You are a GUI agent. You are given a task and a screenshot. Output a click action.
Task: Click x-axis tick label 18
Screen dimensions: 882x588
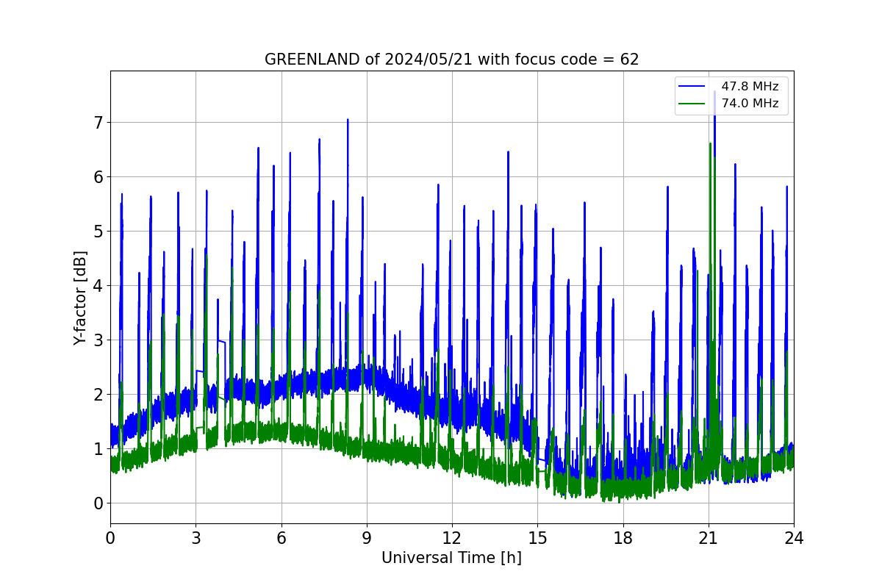pos(623,538)
